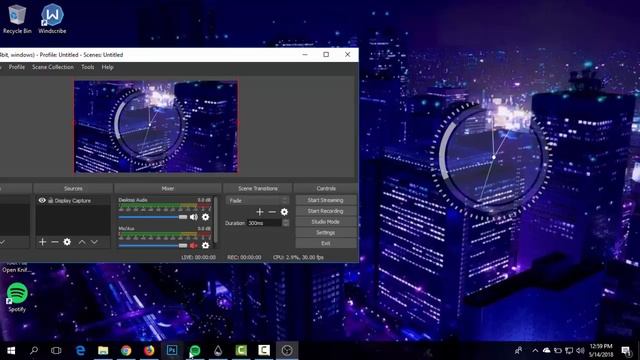640x360 pixels.
Task: Click the Duration stepper arrows
Action: (286, 223)
